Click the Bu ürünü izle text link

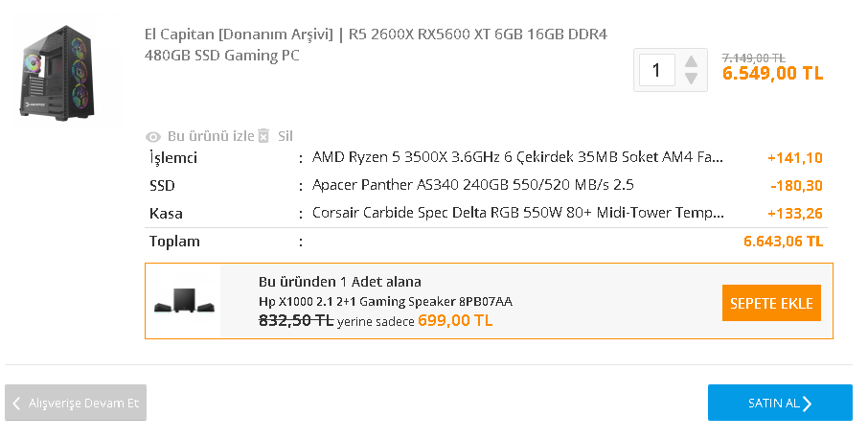211,136
